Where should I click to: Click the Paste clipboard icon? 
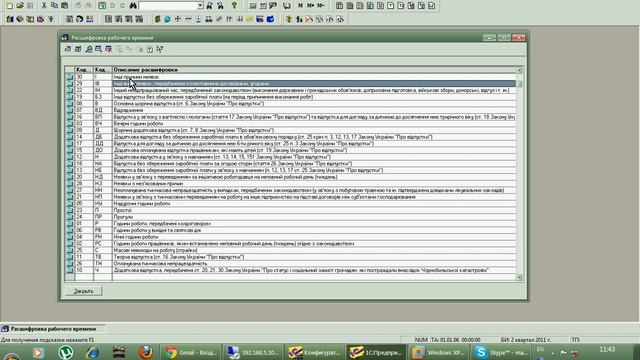click(x=64, y=6)
